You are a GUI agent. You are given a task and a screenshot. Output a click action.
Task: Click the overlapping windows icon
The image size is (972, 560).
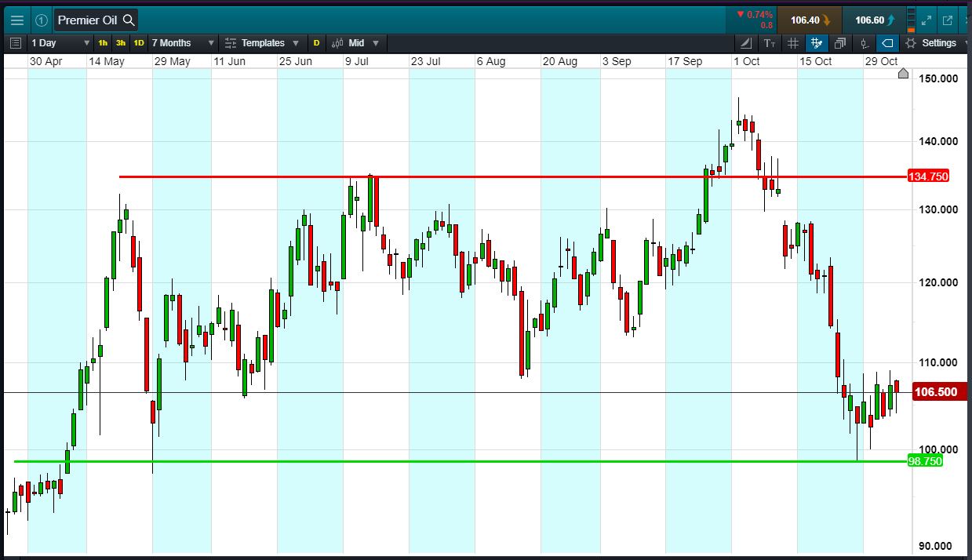(x=840, y=43)
